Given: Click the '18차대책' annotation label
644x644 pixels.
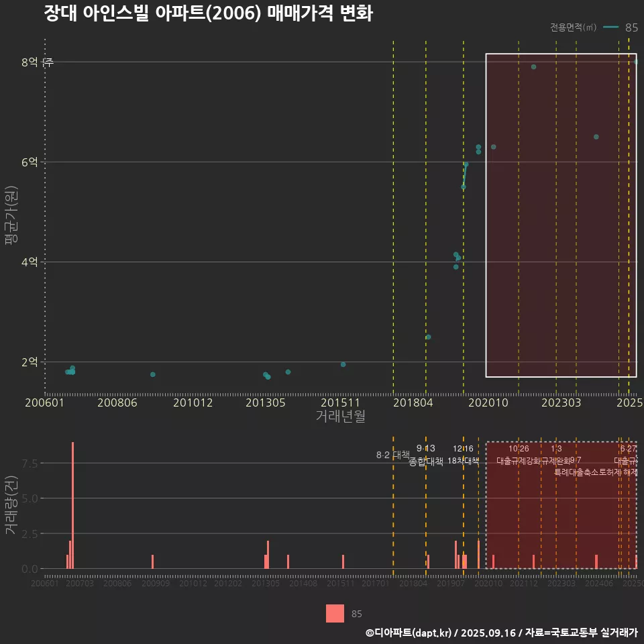Looking at the screenshot, I should coord(464,461).
